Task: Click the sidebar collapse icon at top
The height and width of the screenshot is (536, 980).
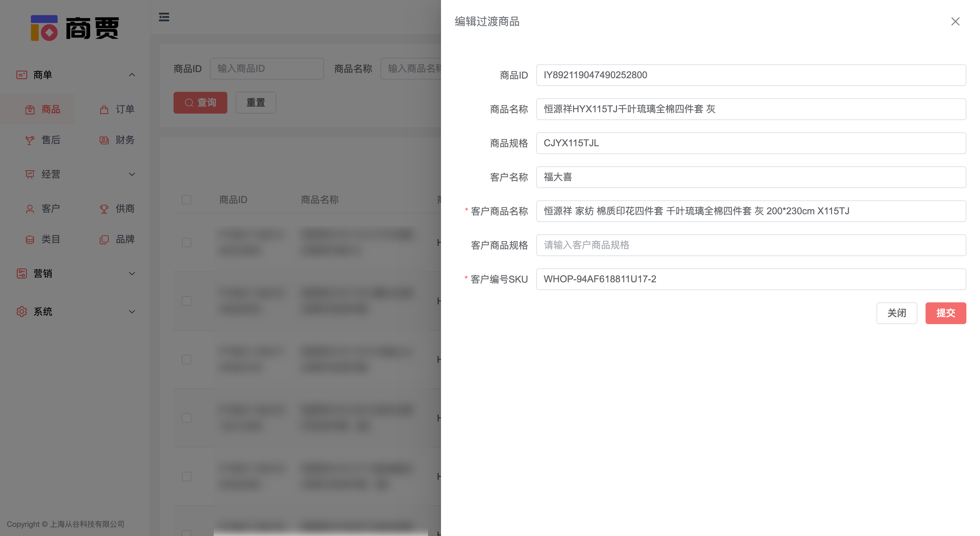Action: (x=164, y=17)
